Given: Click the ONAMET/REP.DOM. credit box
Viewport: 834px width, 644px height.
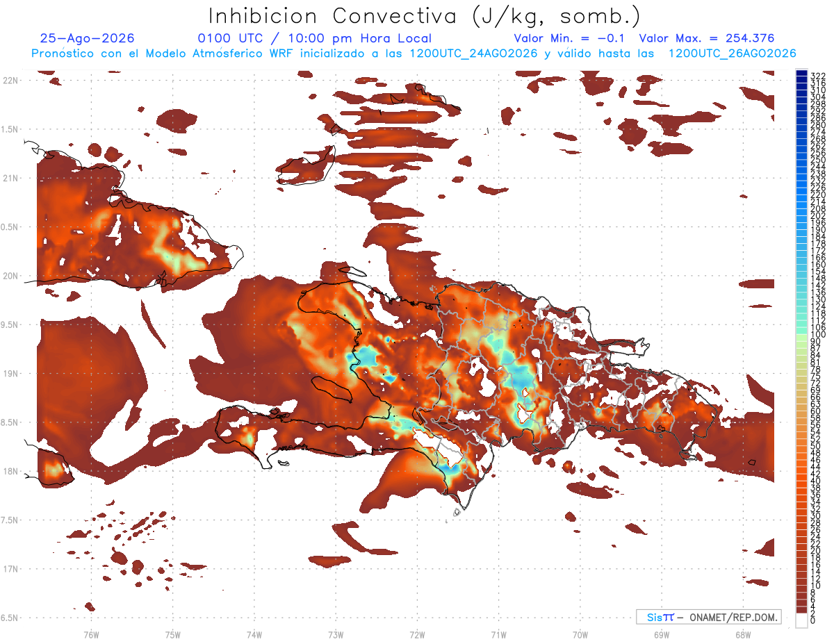Looking at the screenshot, I should pyautogui.click(x=708, y=617).
